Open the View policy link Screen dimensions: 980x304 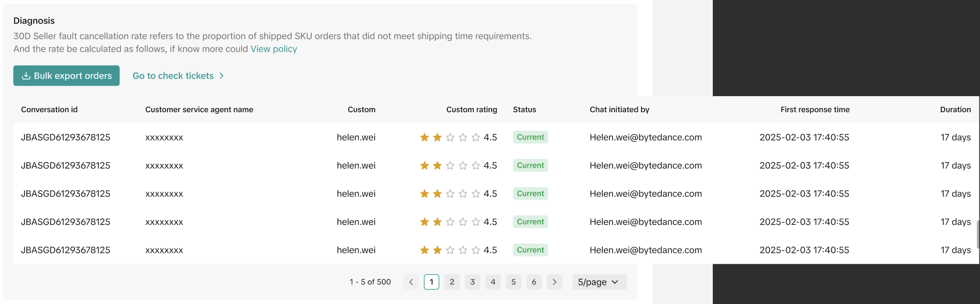tap(273, 49)
